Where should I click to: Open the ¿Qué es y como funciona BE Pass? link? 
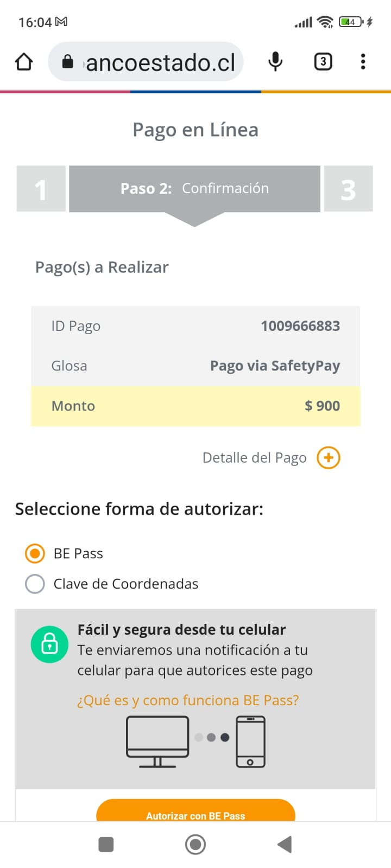click(188, 700)
